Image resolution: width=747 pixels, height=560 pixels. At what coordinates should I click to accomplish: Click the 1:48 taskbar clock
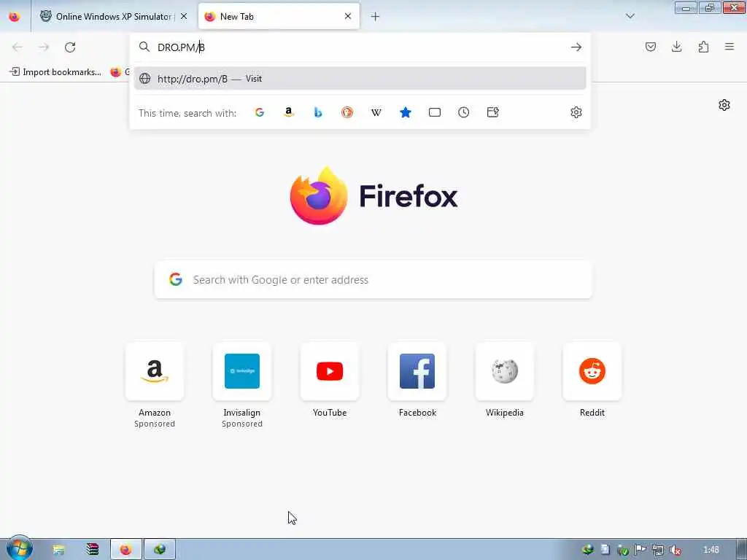711,550
